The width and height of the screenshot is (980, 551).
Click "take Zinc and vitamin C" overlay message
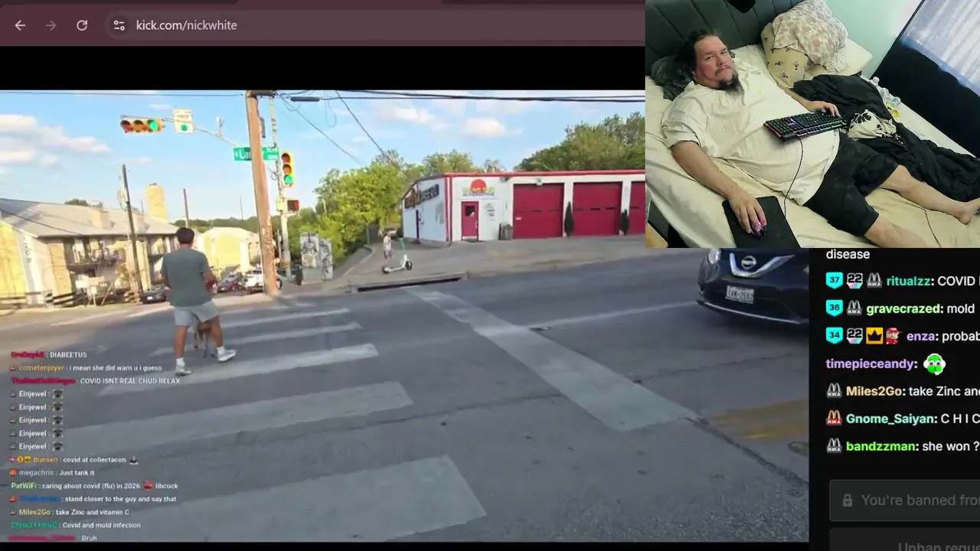[93, 512]
